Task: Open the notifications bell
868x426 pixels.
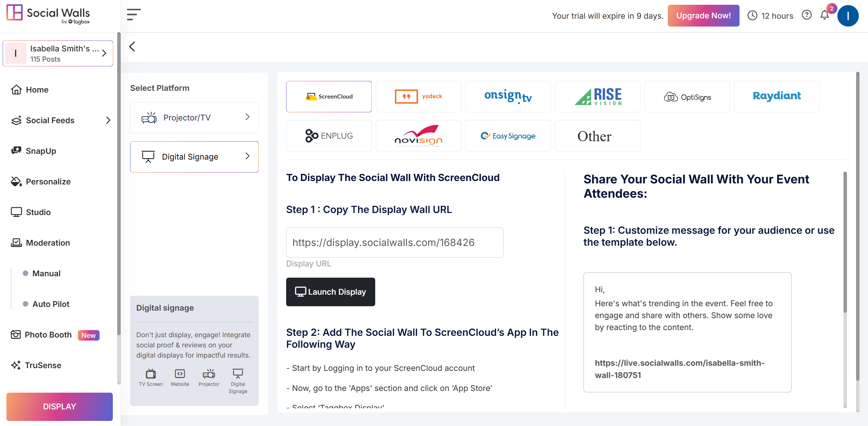Action: click(824, 15)
